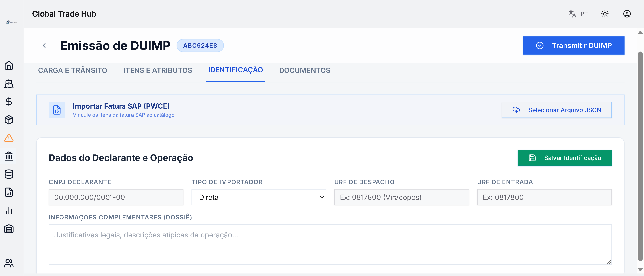Focus the URF de Entrada field

click(544, 197)
